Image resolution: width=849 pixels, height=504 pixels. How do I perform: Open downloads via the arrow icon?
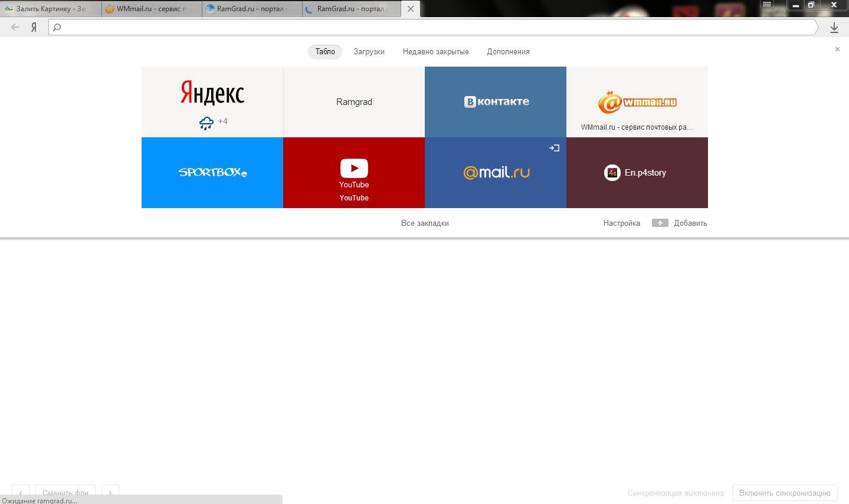(x=834, y=27)
